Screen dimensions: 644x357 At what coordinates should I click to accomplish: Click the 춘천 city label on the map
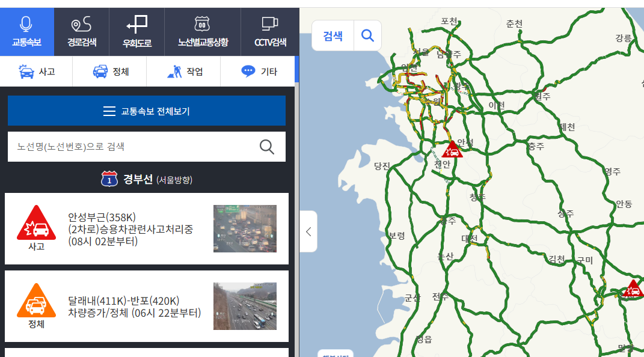514,24
